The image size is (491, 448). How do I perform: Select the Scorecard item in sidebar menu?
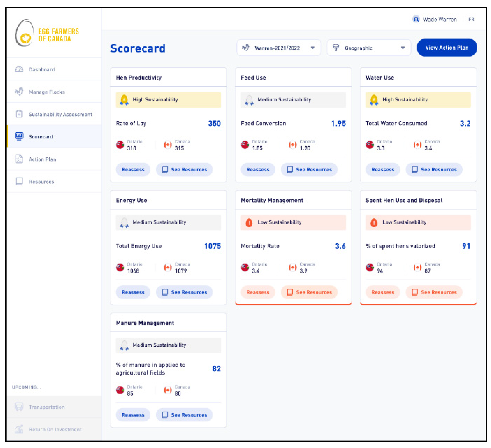tap(41, 137)
